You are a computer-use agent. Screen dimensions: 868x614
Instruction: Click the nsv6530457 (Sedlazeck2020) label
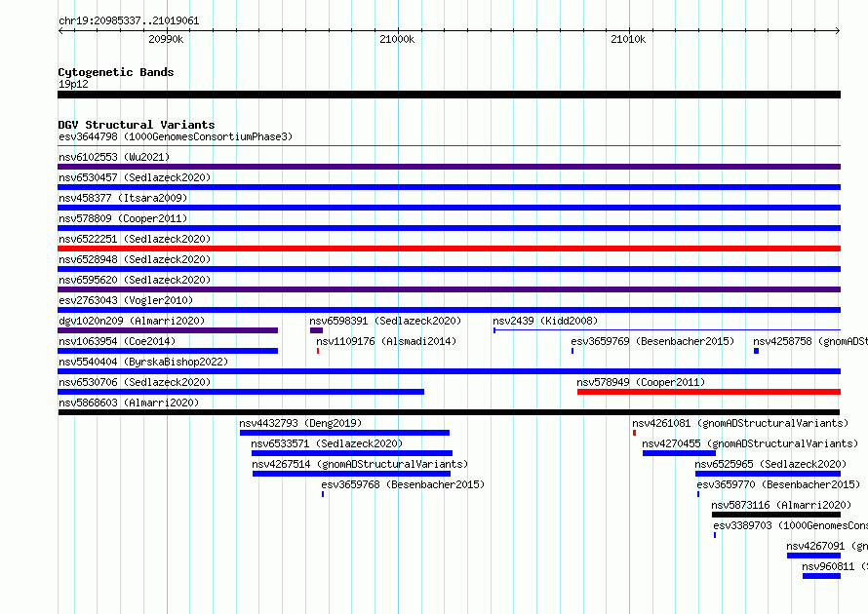click(x=135, y=177)
